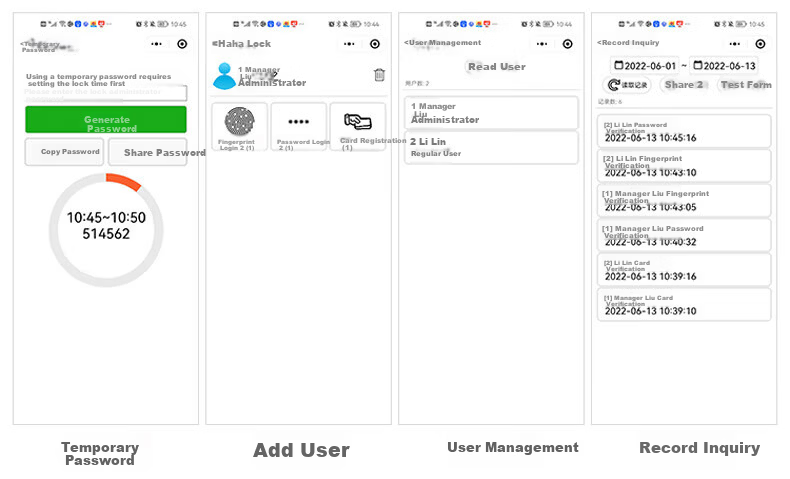The height and width of the screenshot is (479, 790).
Task: Click the Administrator name in Haha Lock screen
Action: 272,83
